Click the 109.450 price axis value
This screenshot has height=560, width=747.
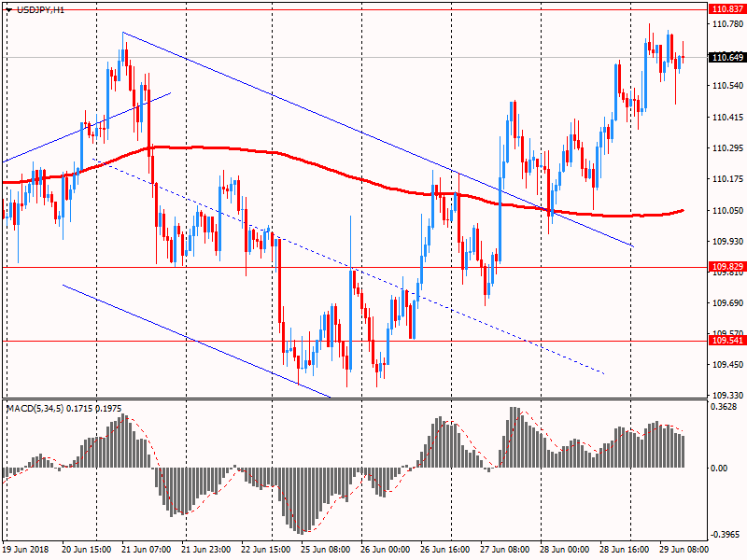(x=727, y=365)
